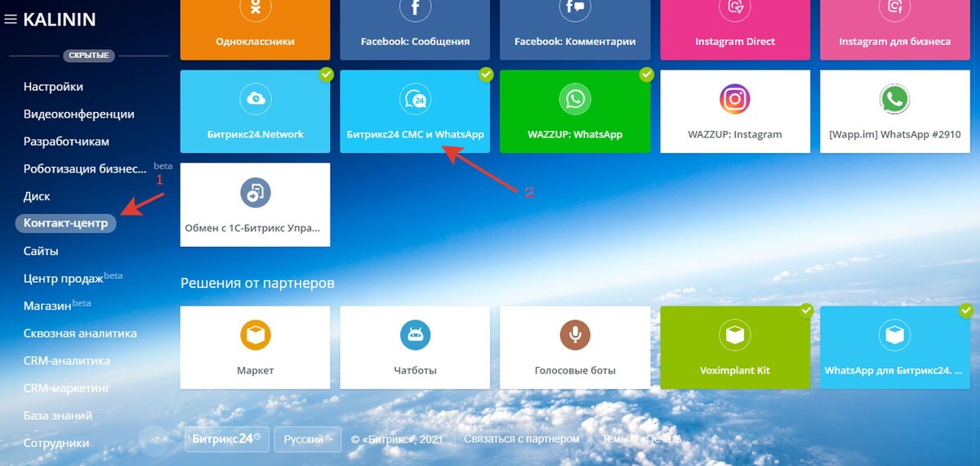The height and width of the screenshot is (466, 980).
Task: Click the © «Битрикс», 2021 copyright text
Action: [397, 439]
